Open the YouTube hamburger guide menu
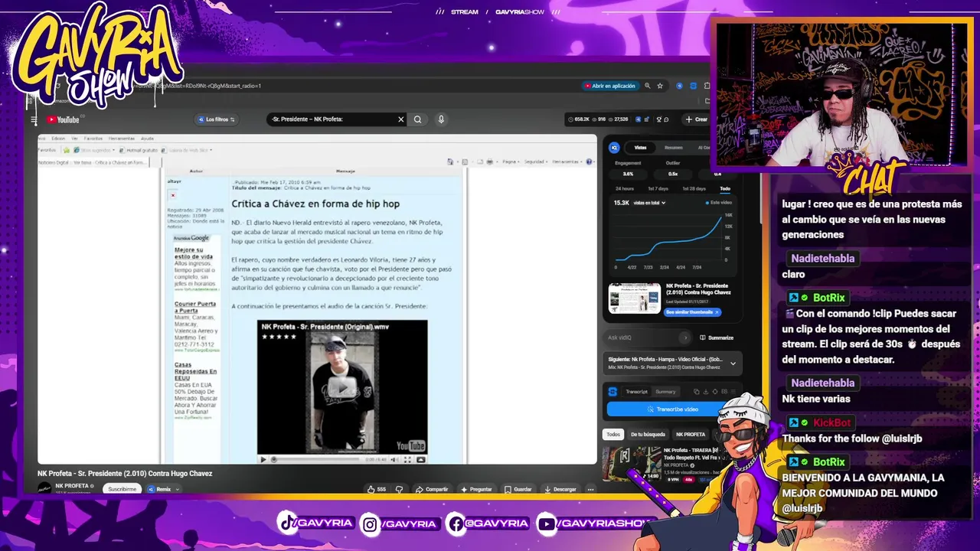Viewport: 980px width, 551px height. [34, 119]
